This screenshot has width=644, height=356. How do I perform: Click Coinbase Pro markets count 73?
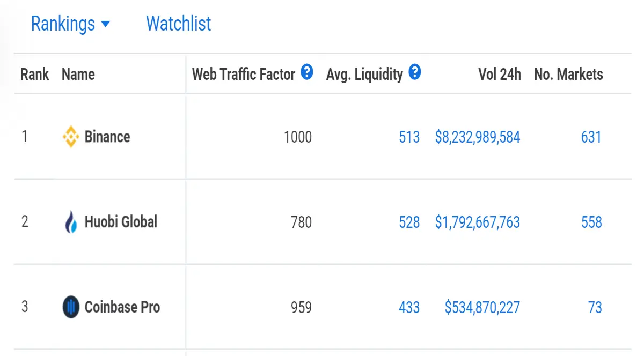pos(595,307)
